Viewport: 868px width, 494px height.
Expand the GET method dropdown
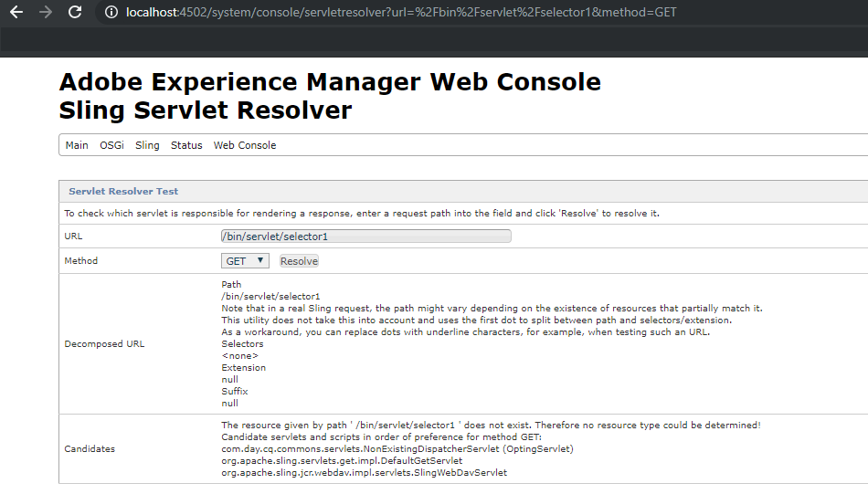[x=245, y=260]
